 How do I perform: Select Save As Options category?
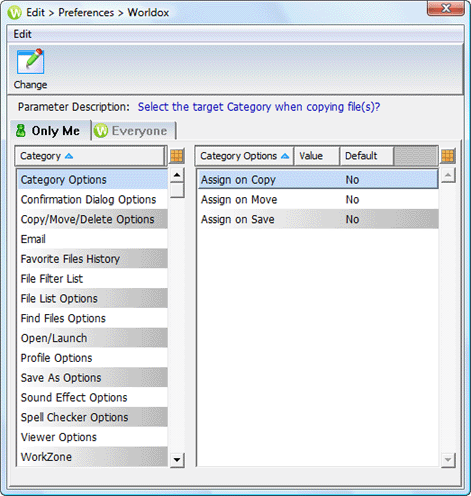tap(92, 378)
